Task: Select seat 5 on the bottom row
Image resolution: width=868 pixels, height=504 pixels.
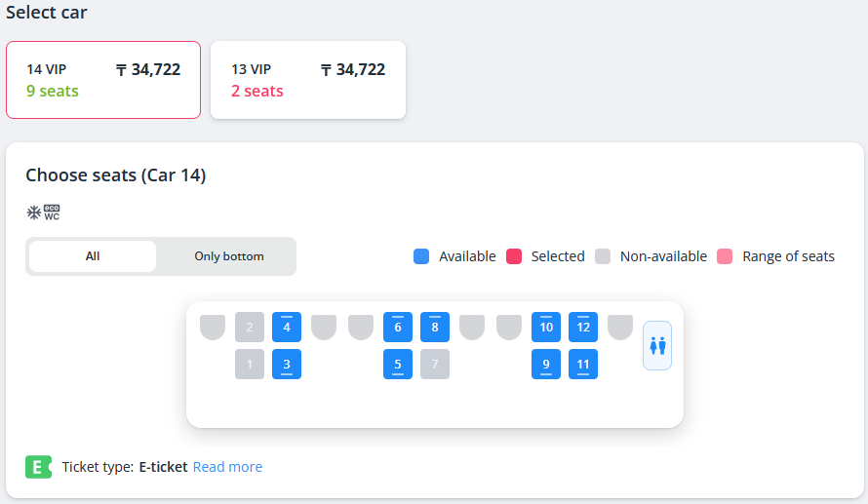Action: (x=398, y=365)
